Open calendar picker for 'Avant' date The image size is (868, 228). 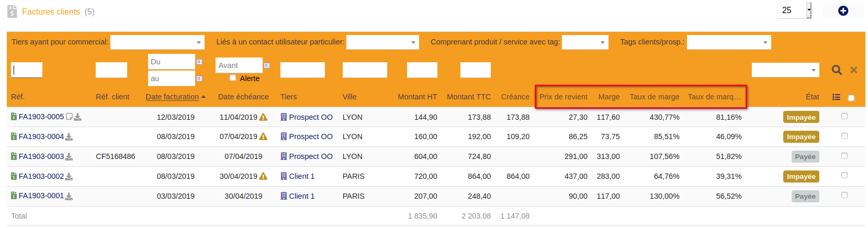click(x=267, y=65)
